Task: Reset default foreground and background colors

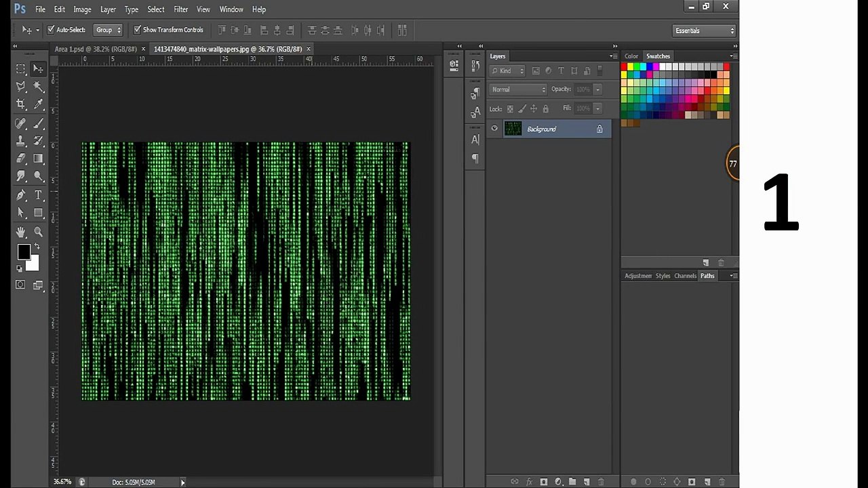Action: [20, 268]
